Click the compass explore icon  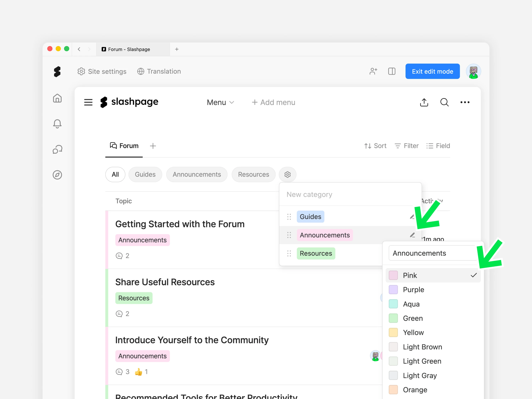[57, 175]
